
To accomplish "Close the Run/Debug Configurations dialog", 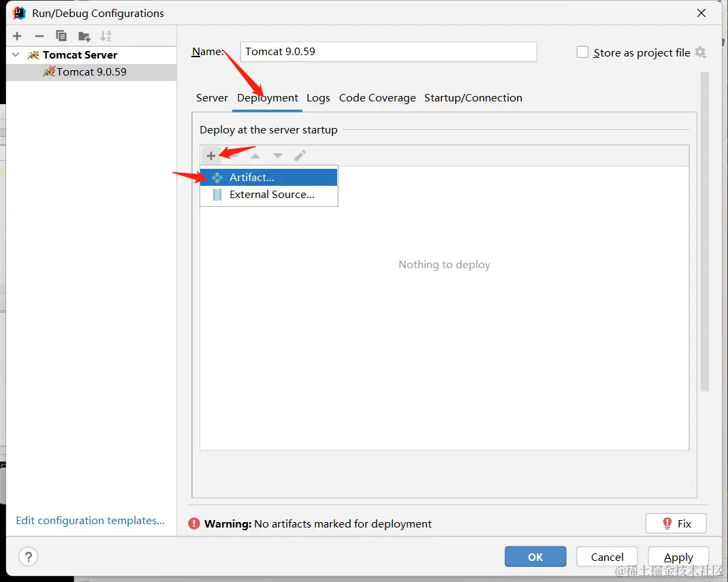I will [x=701, y=13].
